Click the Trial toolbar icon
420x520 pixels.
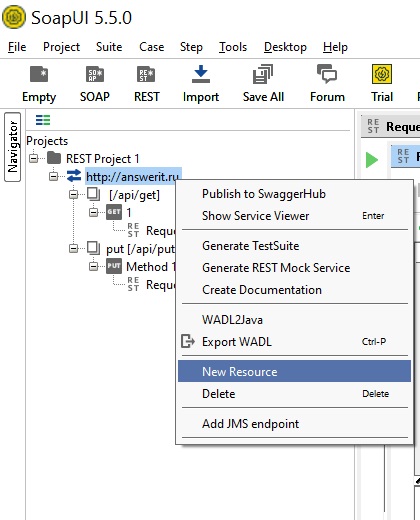382,74
